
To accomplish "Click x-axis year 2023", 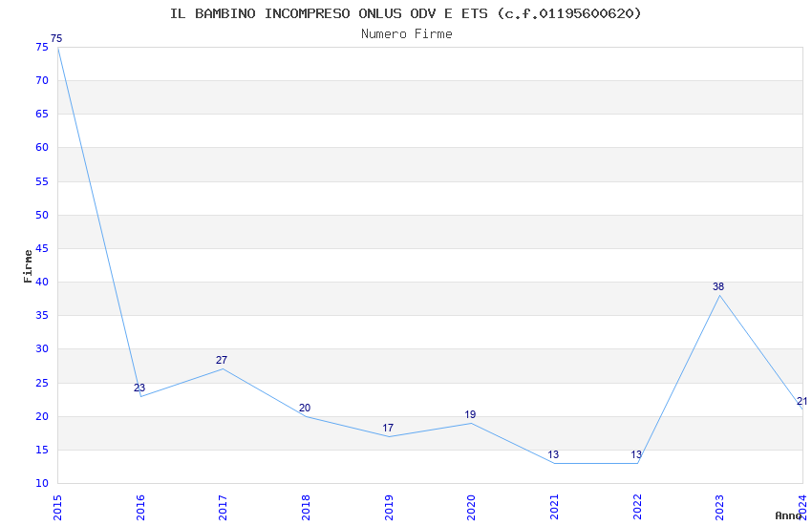I will tap(720, 507).
